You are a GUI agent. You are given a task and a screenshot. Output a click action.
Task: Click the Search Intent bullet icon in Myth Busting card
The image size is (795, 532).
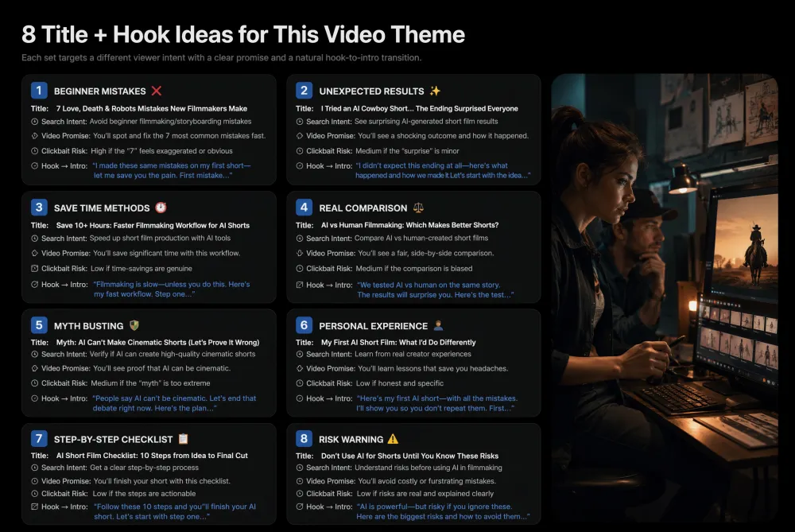point(34,354)
